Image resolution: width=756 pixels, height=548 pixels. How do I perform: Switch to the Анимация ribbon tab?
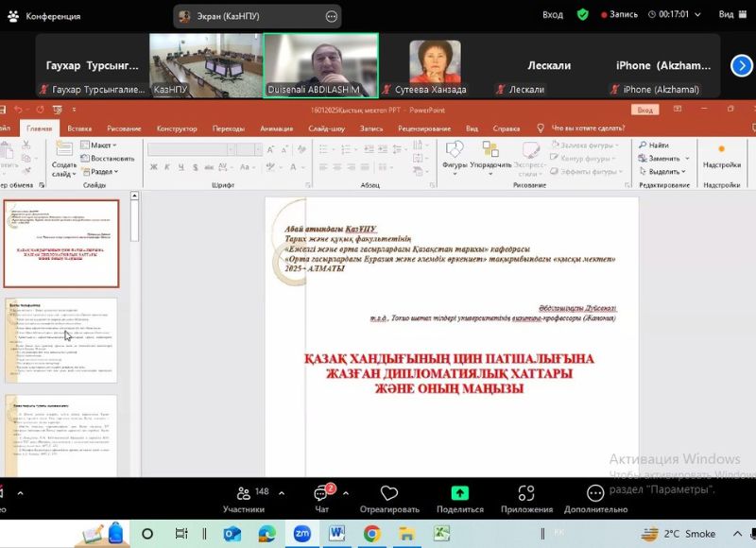[276, 128]
